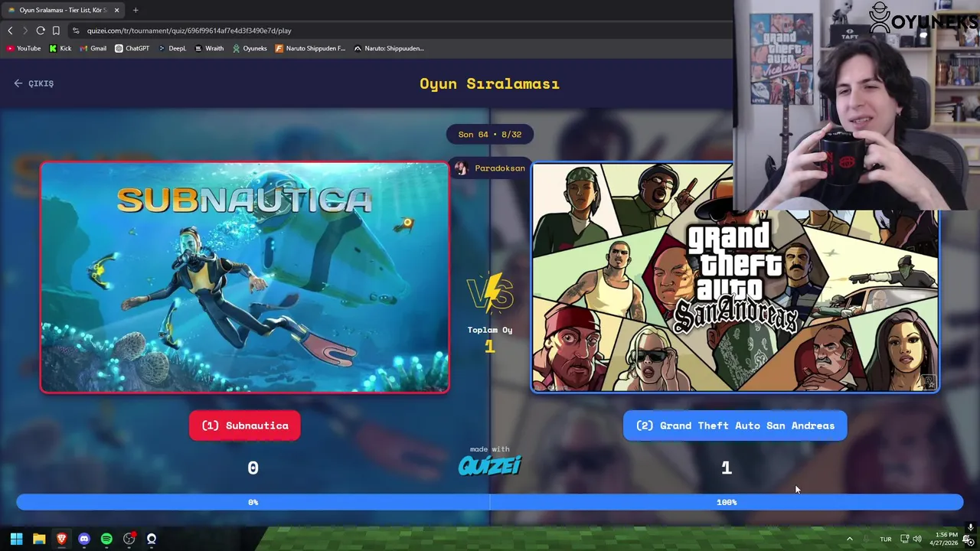Image resolution: width=980 pixels, height=551 pixels.
Task: Open site information icon in address bar
Action: point(76,31)
